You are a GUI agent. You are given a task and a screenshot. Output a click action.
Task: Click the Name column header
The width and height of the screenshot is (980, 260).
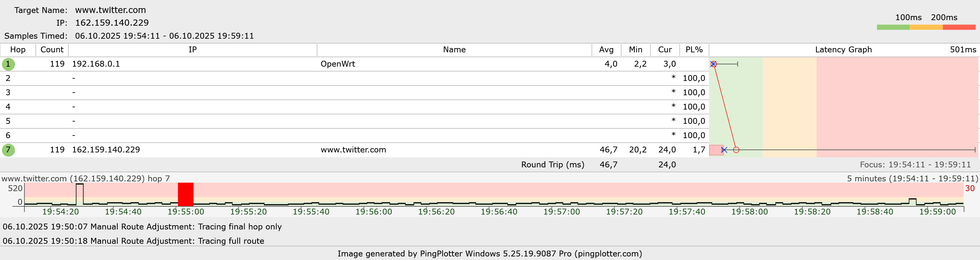pyautogui.click(x=454, y=50)
